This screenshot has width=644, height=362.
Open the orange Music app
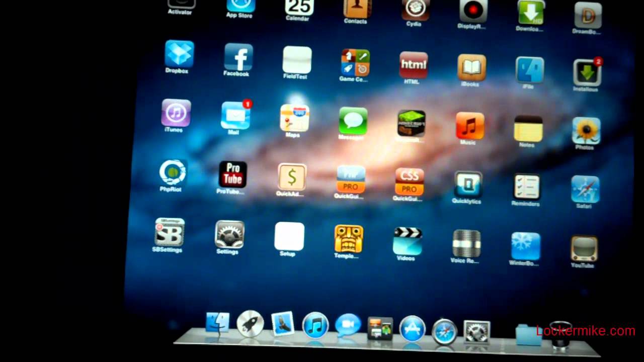coord(469,126)
